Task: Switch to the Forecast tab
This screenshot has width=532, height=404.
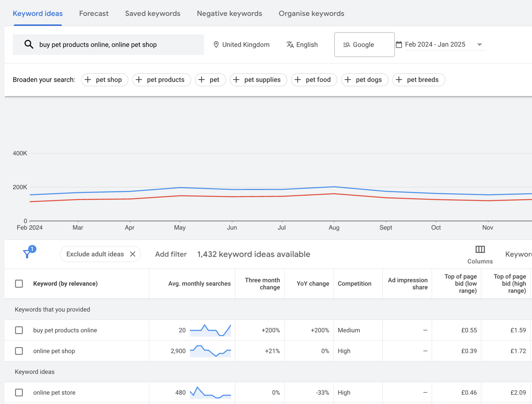Action: (x=94, y=14)
